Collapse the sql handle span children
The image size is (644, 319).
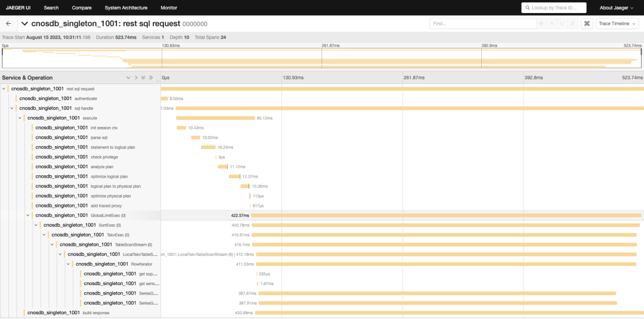coord(12,109)
